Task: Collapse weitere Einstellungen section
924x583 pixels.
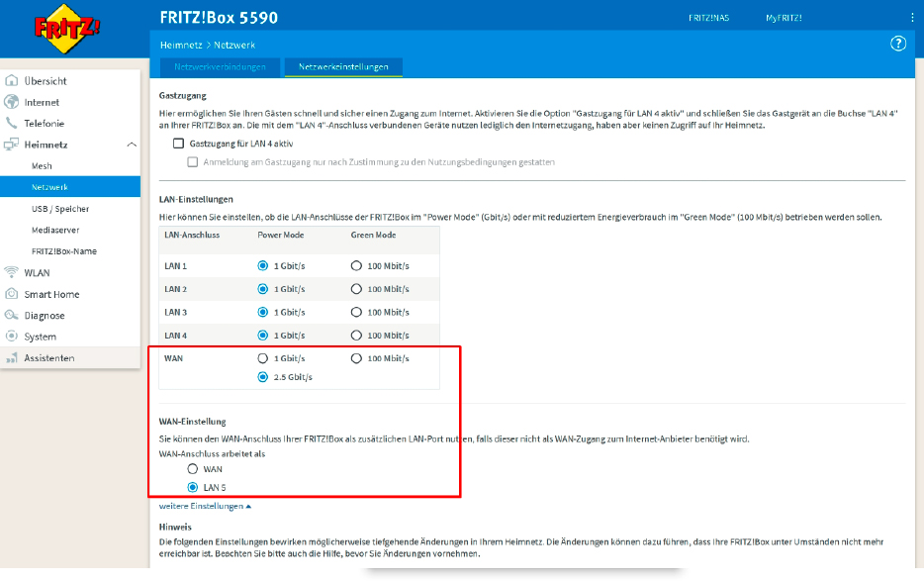Action: 205,506
